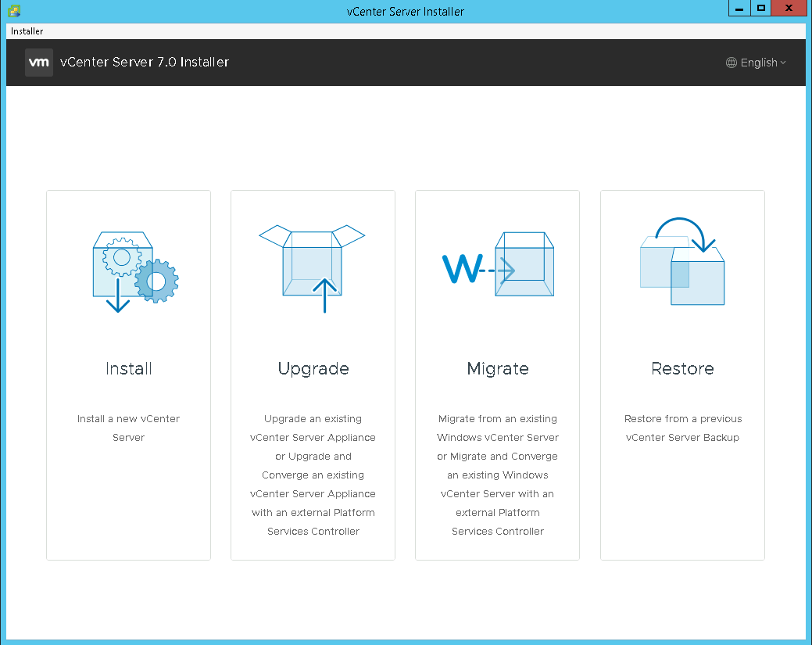812x645 pixels.
Task: Click the application icon in title bar
Action: point(13,11)
